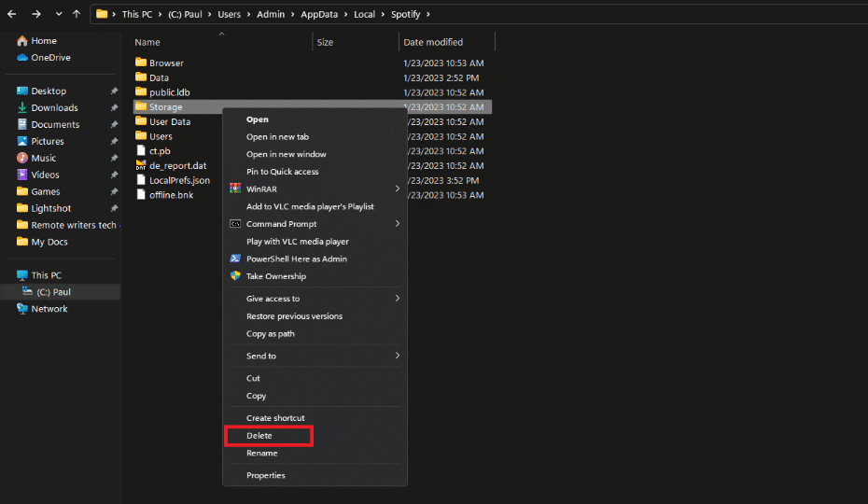Expand WinRAR submenu arrow
Viewport: 868px width, 504px height.
pos(397,189)
